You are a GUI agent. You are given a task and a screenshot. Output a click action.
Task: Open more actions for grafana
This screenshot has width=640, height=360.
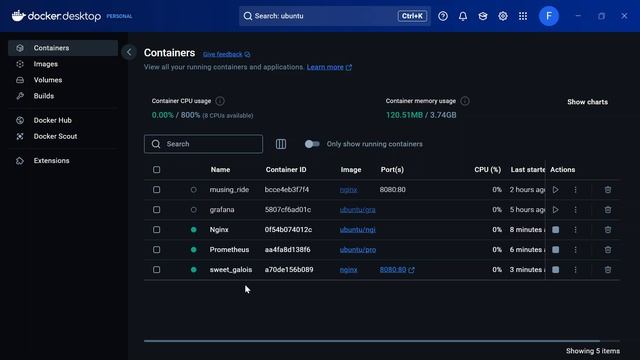576,210
